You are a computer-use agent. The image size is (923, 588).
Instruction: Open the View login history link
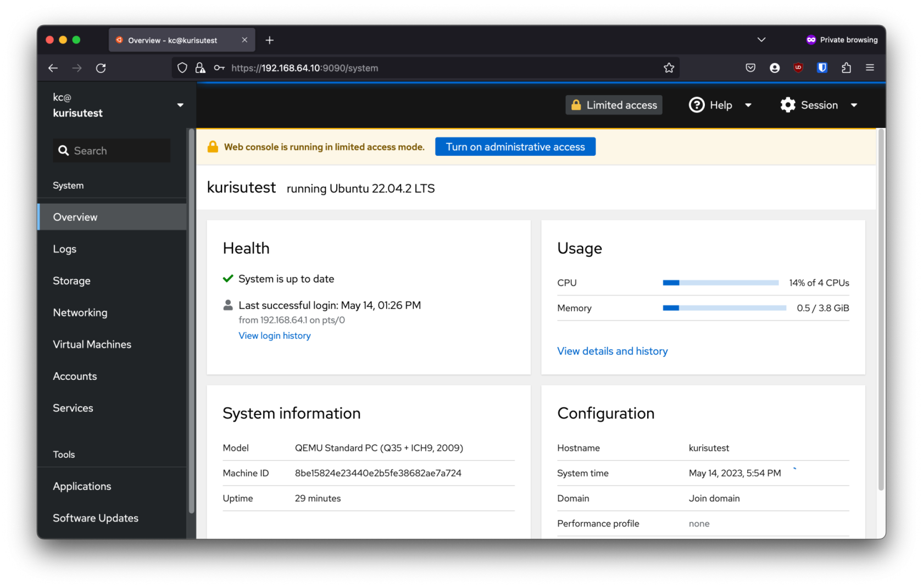coord(274,335)
